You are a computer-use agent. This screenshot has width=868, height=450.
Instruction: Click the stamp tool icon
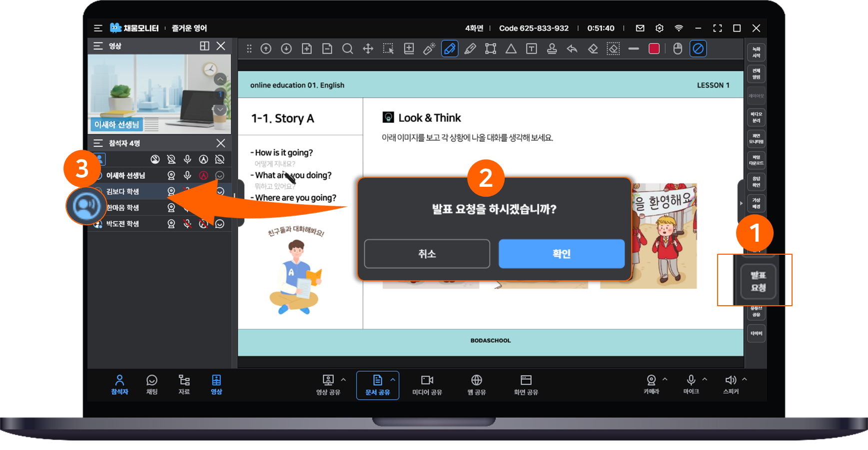click(x=552, y=49)
